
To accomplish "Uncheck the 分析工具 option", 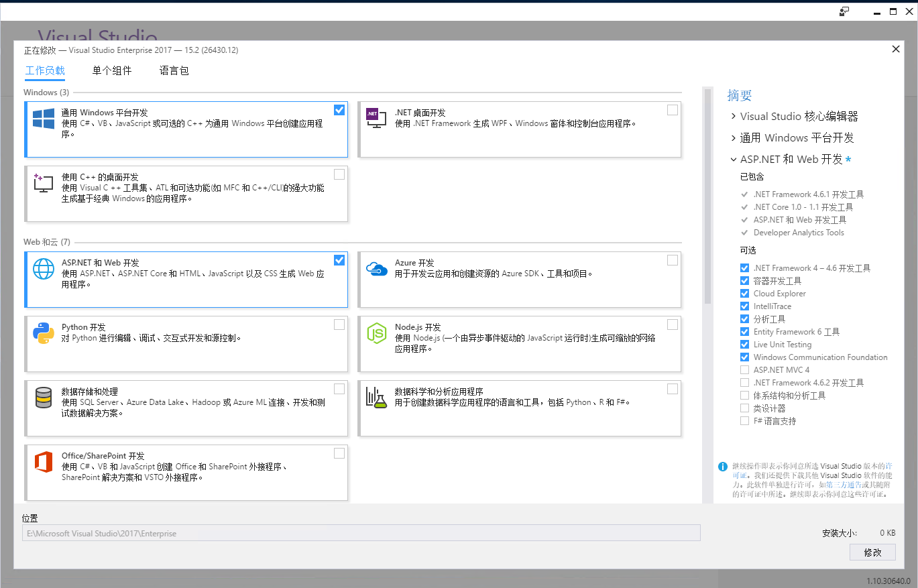I will (x=744, y=319).
